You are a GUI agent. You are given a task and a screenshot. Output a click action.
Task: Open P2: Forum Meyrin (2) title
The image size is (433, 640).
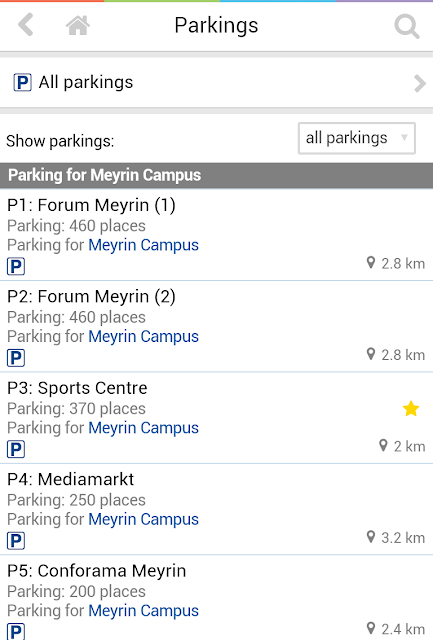pyautogui.click(x=91, y=297)
